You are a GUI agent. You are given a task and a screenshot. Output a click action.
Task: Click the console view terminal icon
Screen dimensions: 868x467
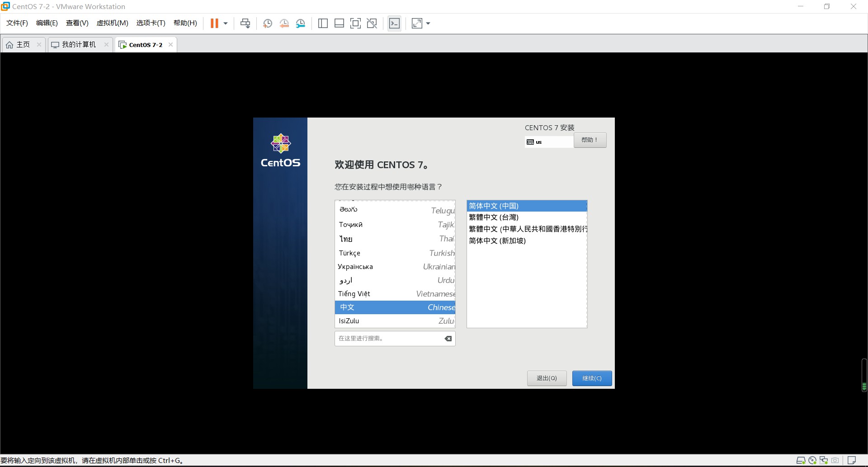pos(394,24)
